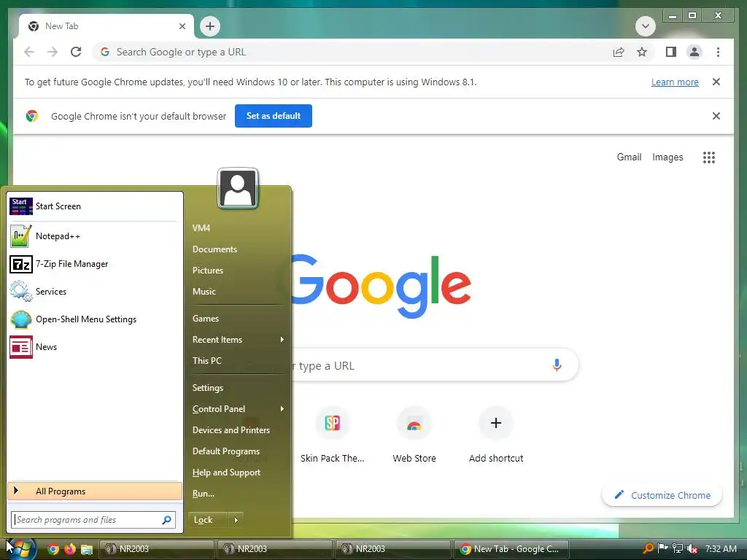This screenshot has height=560, width=747.
Task: Click Set as default button
Action: (x=274, y=116)
